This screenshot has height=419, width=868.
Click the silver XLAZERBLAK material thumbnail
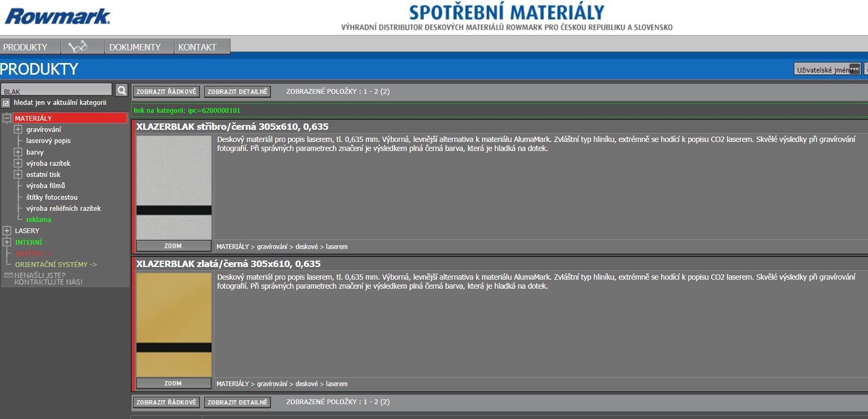coord(174,187)
